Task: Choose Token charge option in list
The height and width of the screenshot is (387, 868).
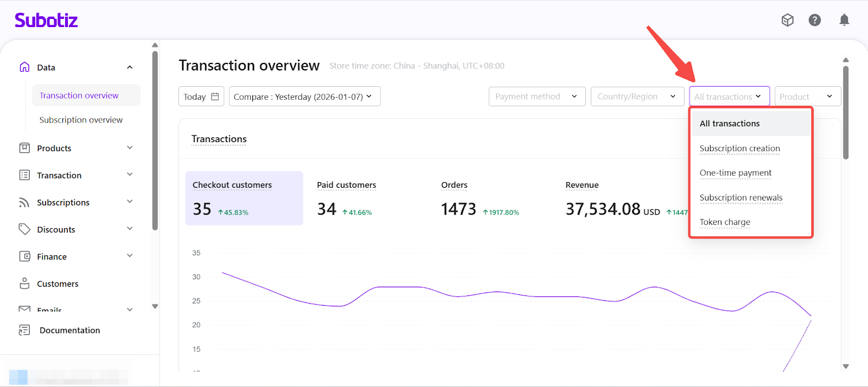Action: click(725, 222)
